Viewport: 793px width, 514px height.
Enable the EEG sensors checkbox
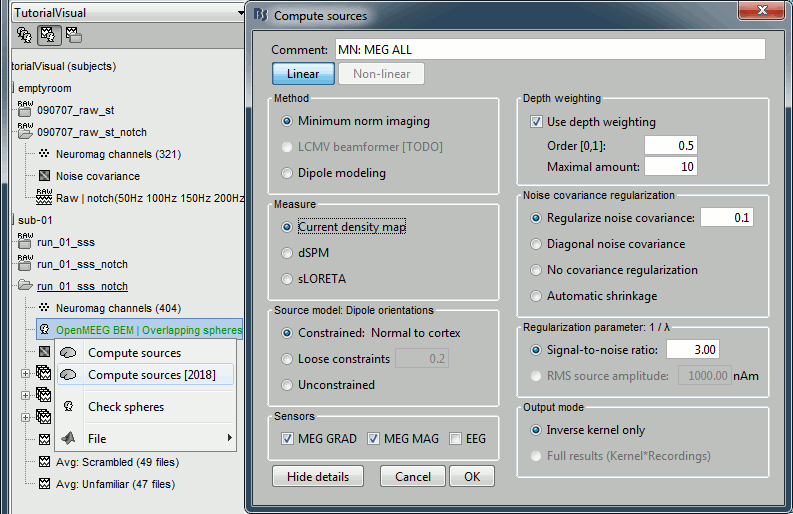click(x=456, y=438)
